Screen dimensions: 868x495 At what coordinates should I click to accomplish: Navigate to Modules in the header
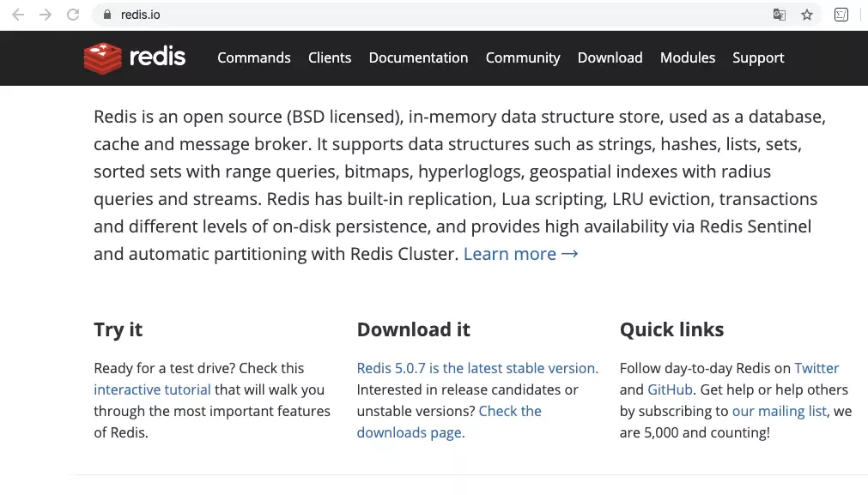pos(687,57)
